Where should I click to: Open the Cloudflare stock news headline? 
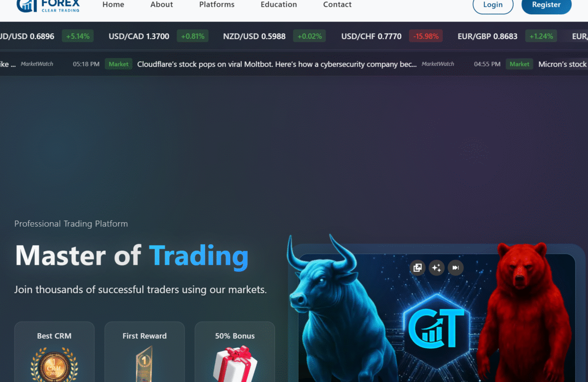[x=277, y=64]
